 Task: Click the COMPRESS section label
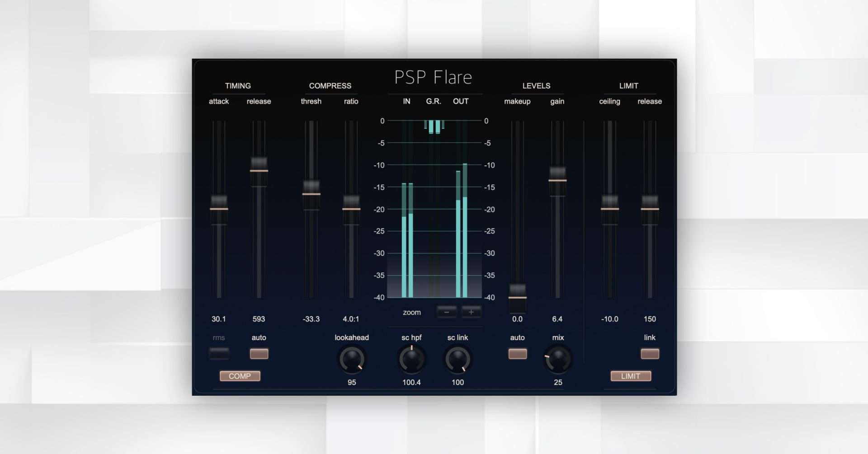(x=330, y=86)
